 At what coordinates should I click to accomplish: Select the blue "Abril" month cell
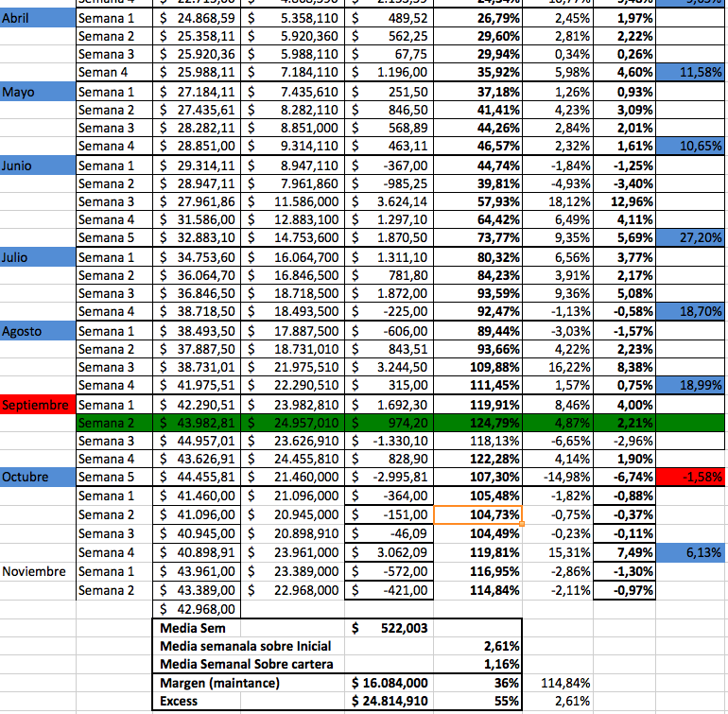(38, 18)
